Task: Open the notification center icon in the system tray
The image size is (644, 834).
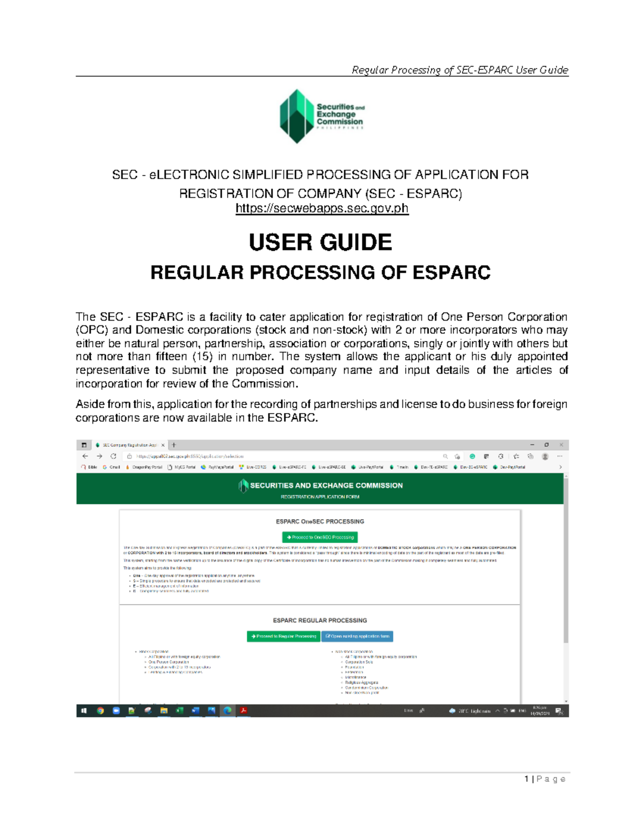Action: (x=559, y=711)
